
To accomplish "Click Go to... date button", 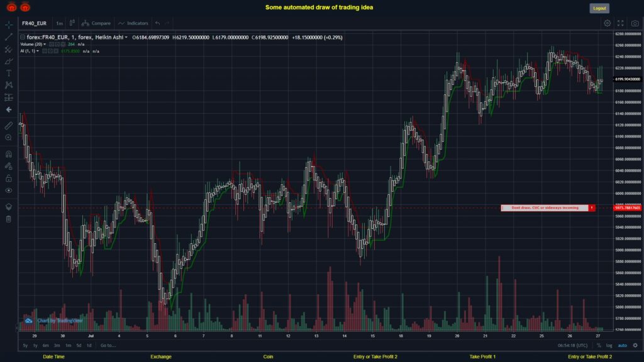I will point(108,346).
